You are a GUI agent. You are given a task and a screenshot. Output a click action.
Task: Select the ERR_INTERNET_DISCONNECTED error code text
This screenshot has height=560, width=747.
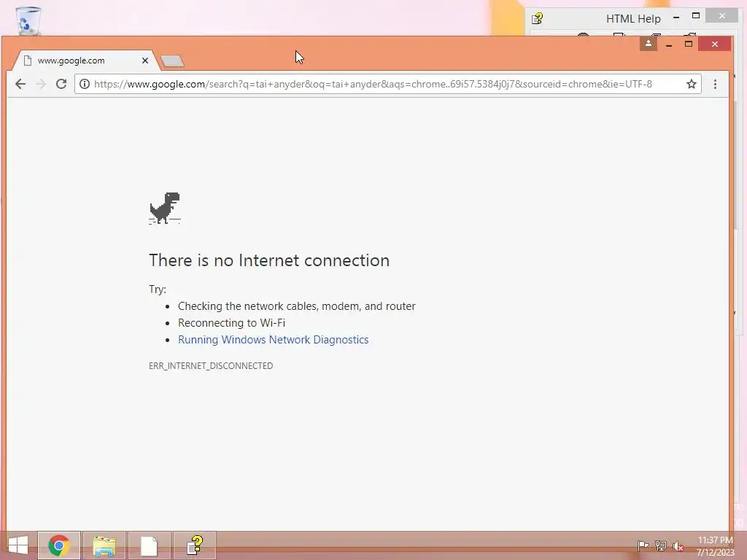coord(211,366)
